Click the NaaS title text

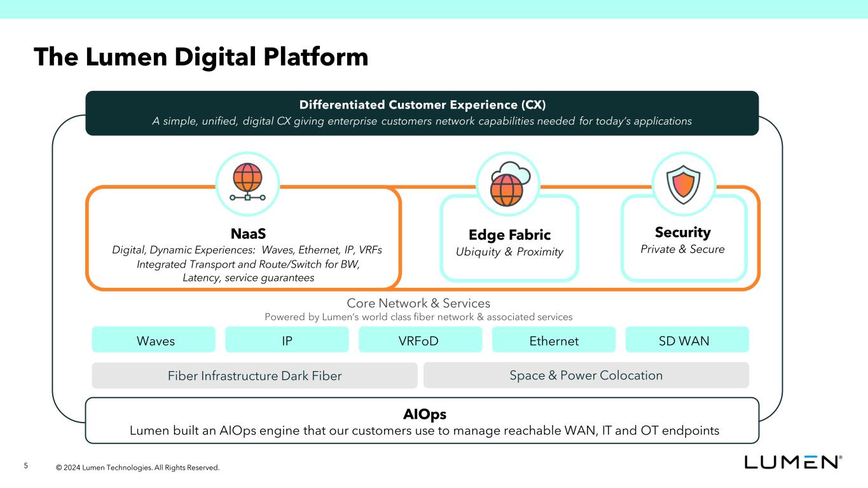pos(247,233)
